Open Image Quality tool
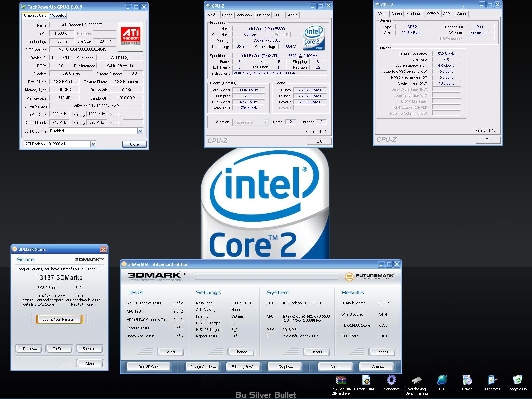Screen dimensions: 532x399 coord(203,367)
